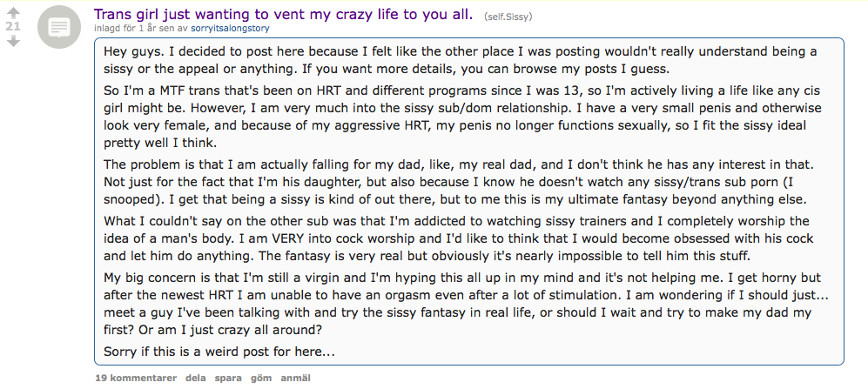
Task: Click the paragraph starting 'The problem is'
Action: [460, 182]
